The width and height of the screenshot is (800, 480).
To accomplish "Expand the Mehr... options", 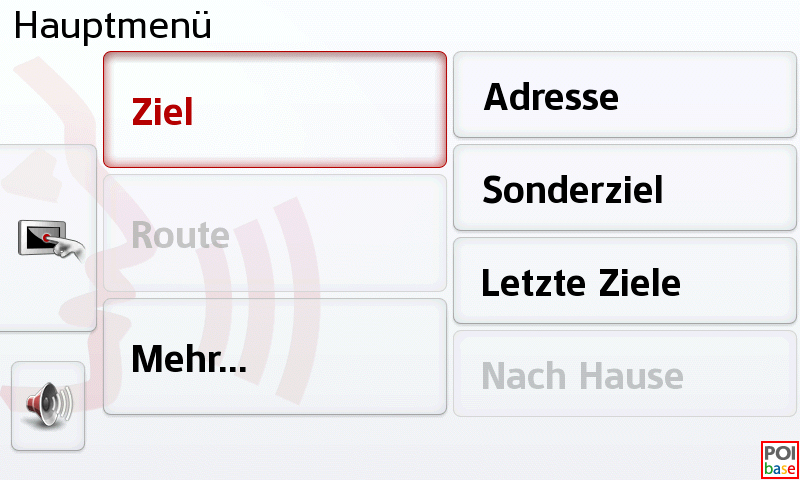I will pos(274,357).
